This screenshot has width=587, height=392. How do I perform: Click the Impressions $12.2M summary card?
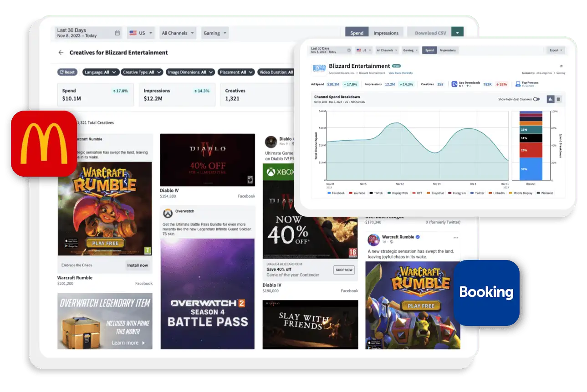[177, 95]
